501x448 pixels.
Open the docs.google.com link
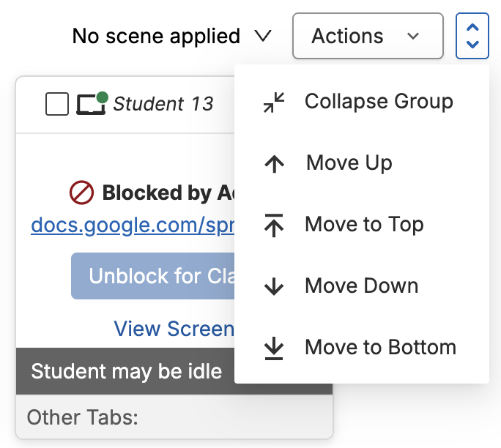coord(133,225)
